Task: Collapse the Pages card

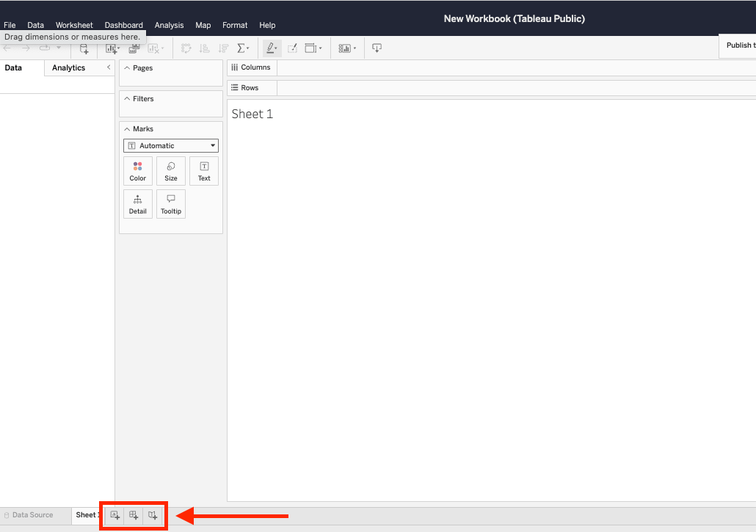Action: tap(127, 68)
